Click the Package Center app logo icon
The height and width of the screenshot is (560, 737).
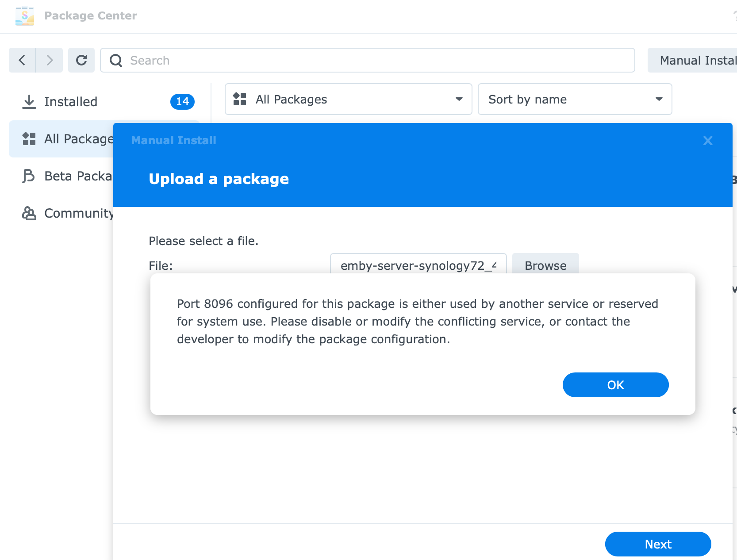tap(25, 16)
